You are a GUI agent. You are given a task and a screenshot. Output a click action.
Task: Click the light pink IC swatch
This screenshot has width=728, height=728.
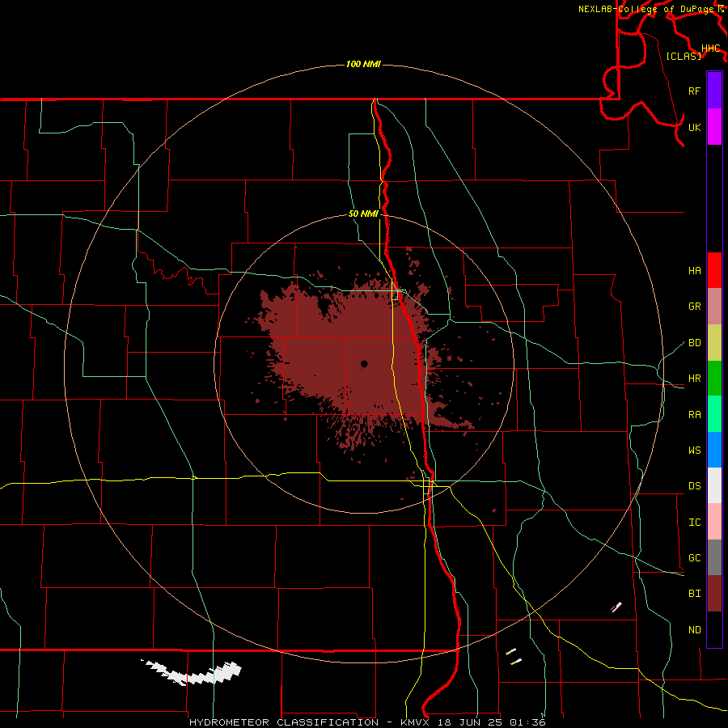(714, 522)
